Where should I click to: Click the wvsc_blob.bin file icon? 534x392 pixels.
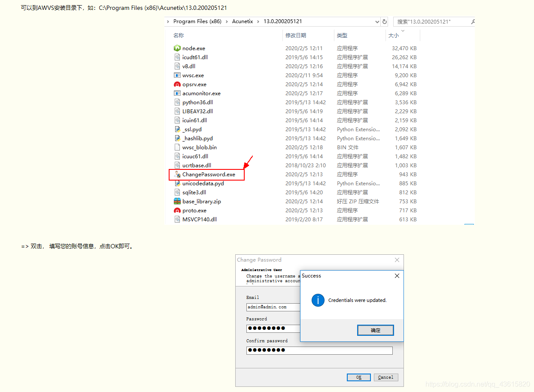coord(177,148)
